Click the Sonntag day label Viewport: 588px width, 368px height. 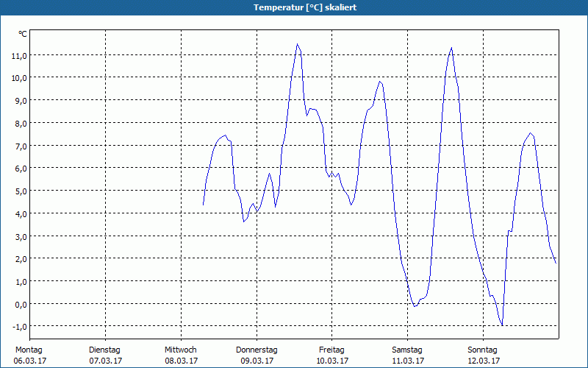[x=483, y=350]
